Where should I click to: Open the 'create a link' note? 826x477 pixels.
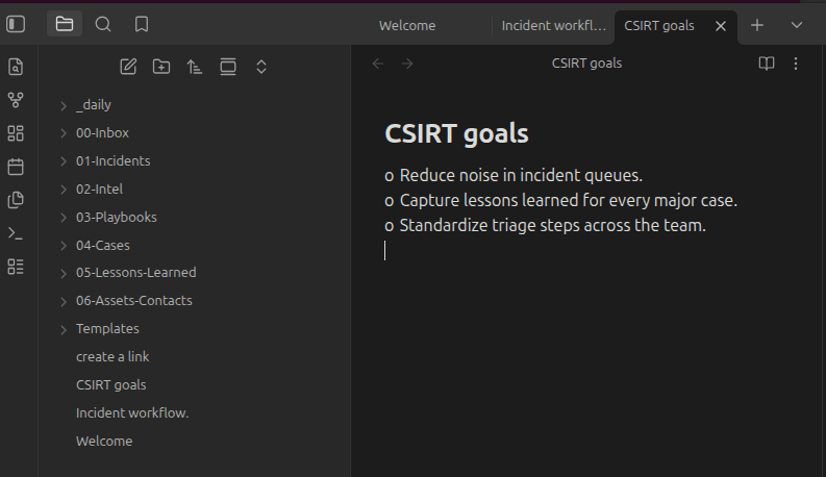tap(112, 357)
